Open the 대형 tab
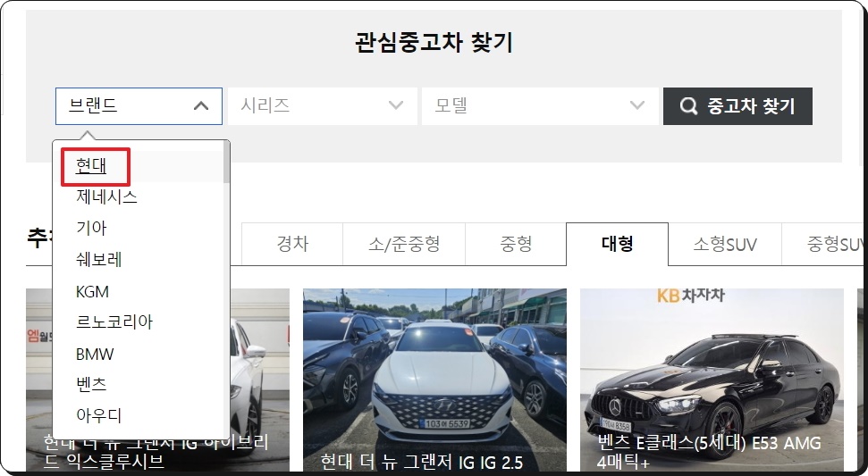Viewport: 868px width, 476px height. pyautogui.click(x=617, y=244)
